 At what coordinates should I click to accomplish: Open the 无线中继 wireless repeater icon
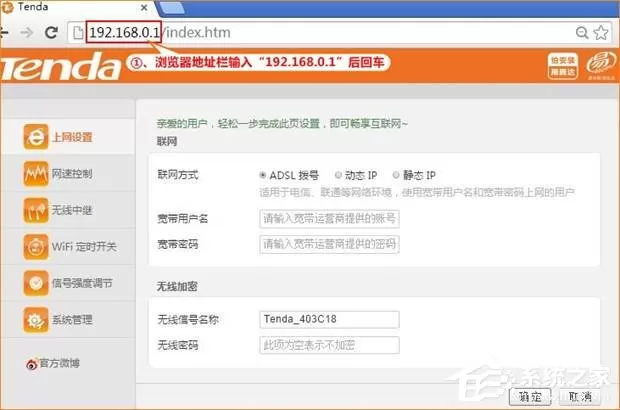tap(36, 210)
